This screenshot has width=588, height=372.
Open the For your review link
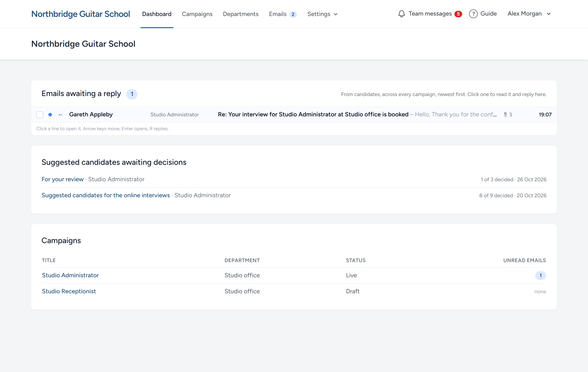pyautogui.click(x=62, y=179)
